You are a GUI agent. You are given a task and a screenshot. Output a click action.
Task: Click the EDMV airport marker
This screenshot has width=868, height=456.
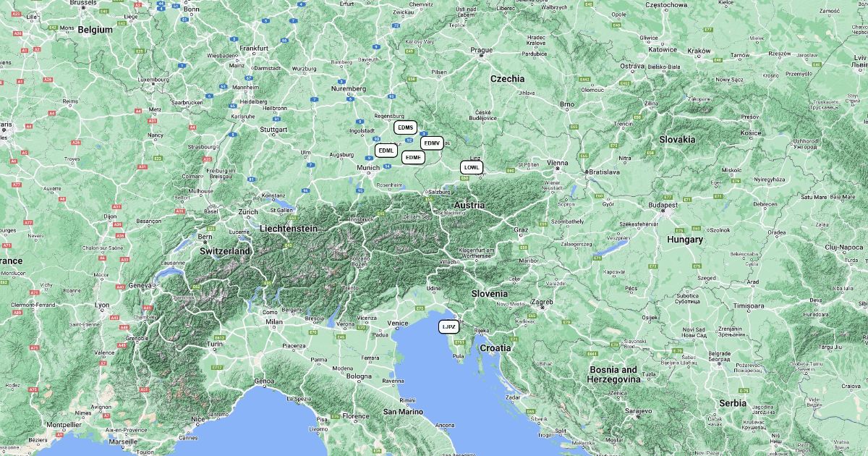(432, 143)
